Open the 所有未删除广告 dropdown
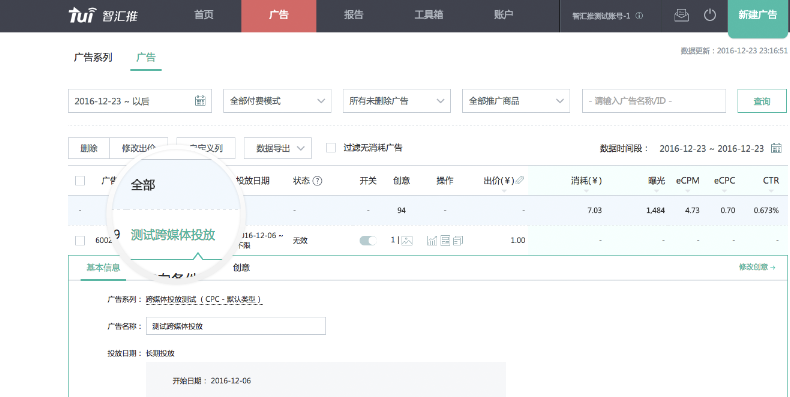Viewport: 790px width, 397px height. 397,101
